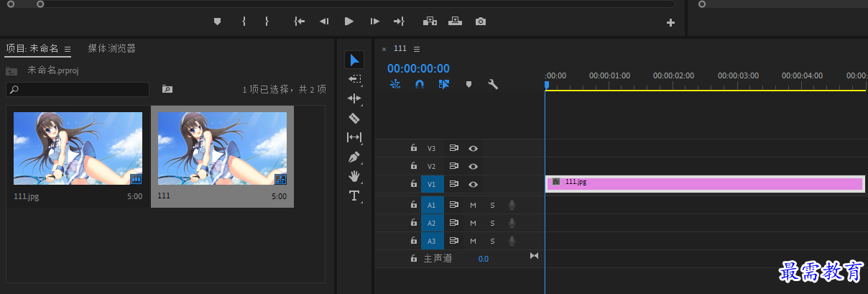
Task: Hide V1 track output eye
Action: 473,184
